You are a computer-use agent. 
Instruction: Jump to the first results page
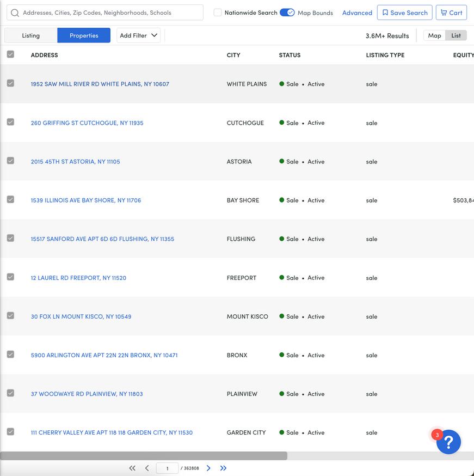pos(132,468)
